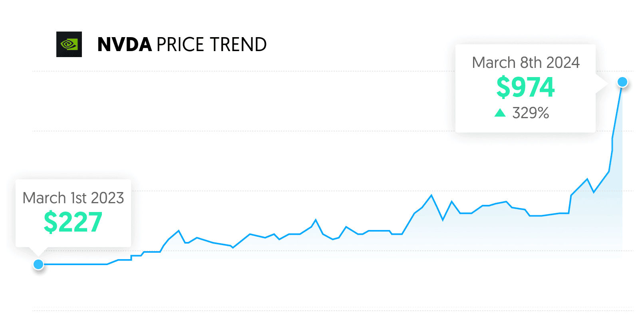Click the 329% gain percentage
Viewport: 644px width, 329px height.
point(531,113)
